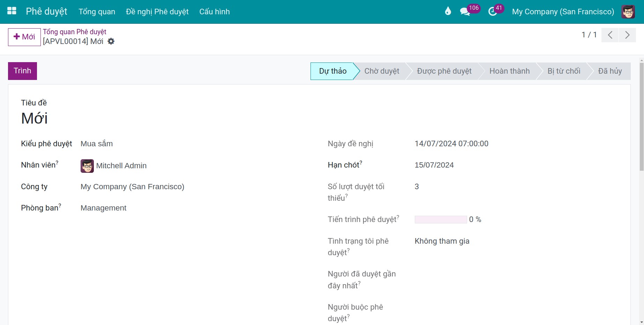Click the 1 / 1 pager counter
Viewport: 644px width, 325px height.
(x=589, y=35)
